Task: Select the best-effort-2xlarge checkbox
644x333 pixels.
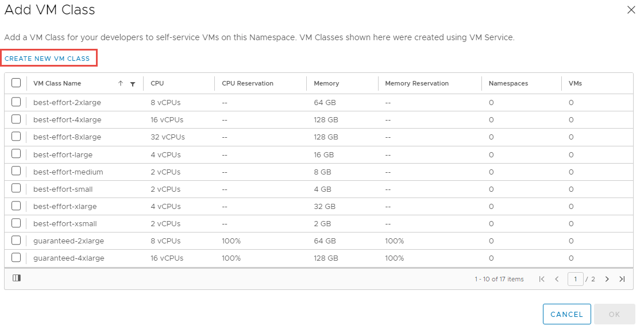Action: 16,102
